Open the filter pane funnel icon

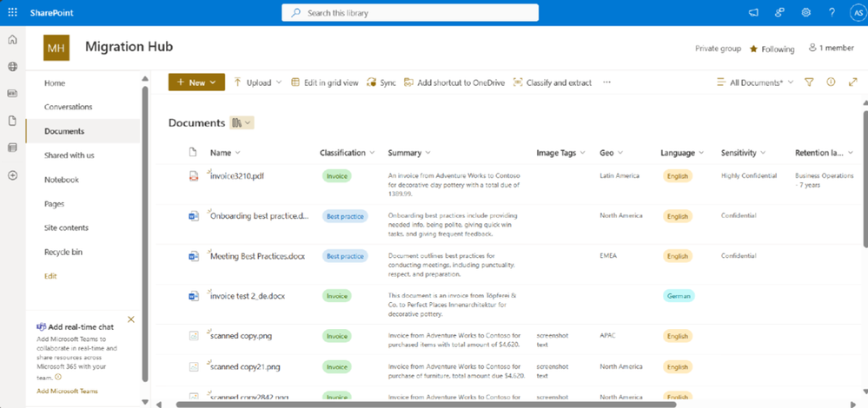809,82
